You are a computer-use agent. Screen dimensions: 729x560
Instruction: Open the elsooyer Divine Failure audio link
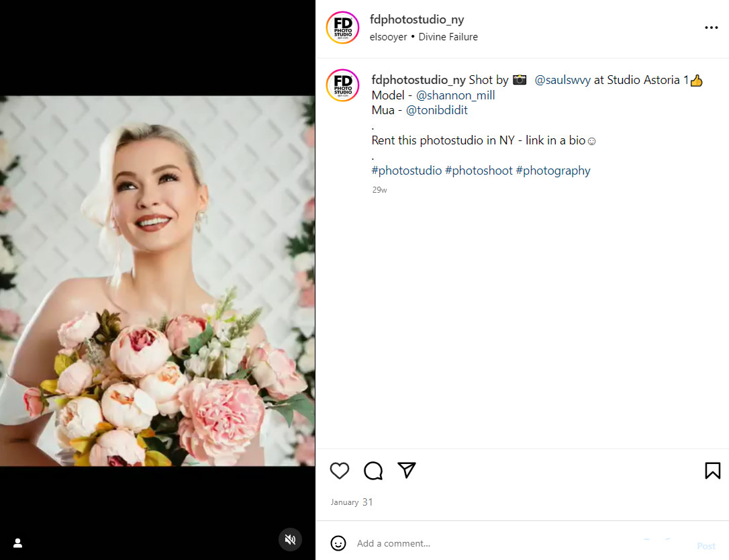click(424, 37)
